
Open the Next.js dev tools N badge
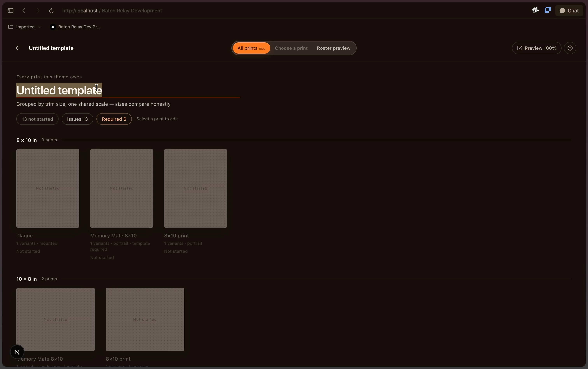coord(17,352)
